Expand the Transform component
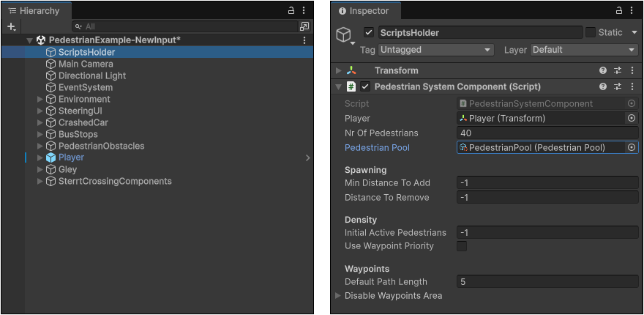The image size is (644, 315). click(338, 70)
